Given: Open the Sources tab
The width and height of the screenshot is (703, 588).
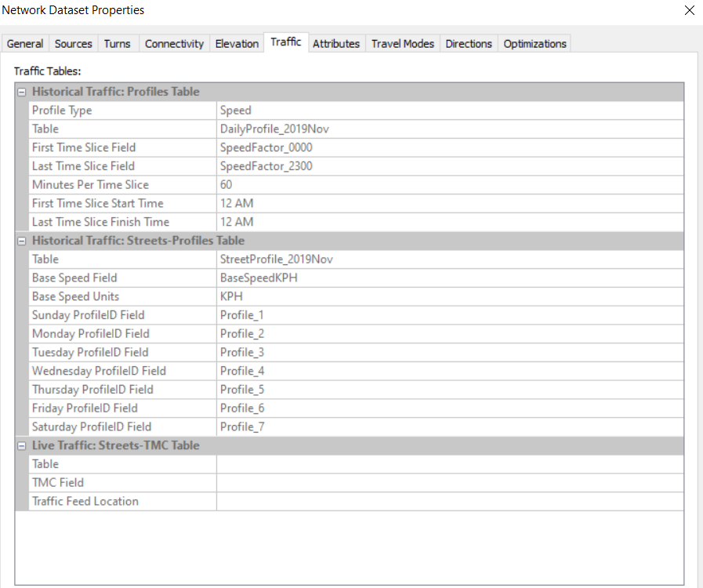Looking at the screenshot, I should point(74,43).
